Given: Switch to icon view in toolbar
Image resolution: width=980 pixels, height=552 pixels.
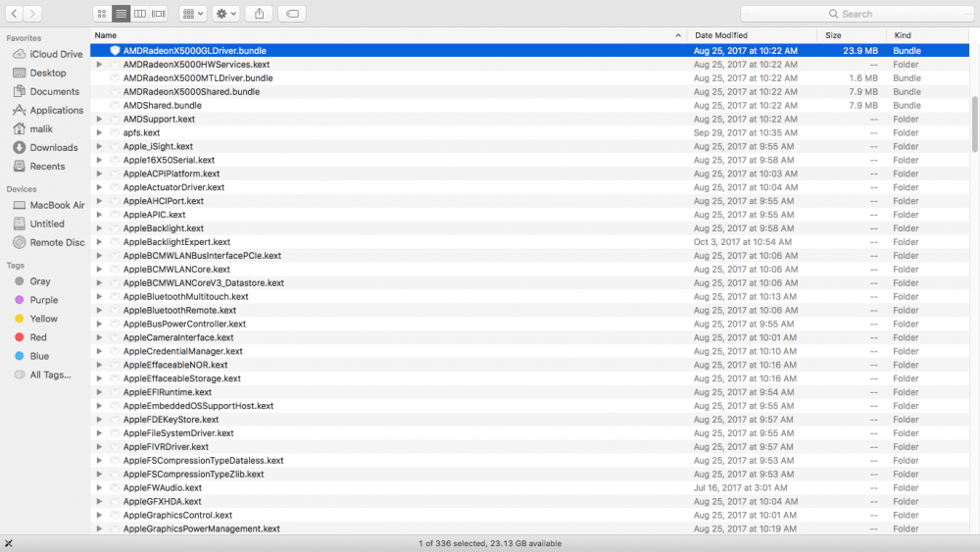Looking at the screenshot, I should pyautogui.click(x=102, y=14).
